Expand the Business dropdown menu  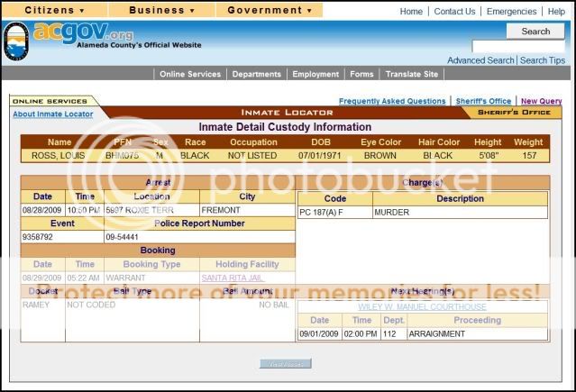click(161, 11)
